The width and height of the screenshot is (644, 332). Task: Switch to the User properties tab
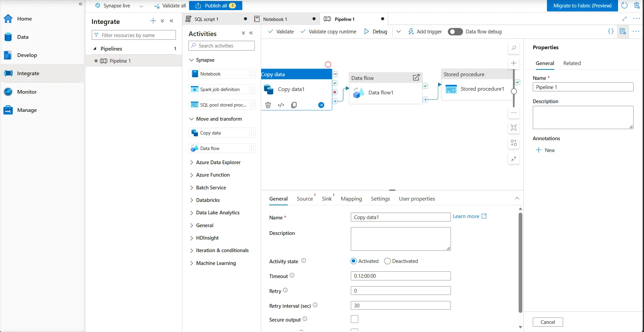click(x=417, y=199)
